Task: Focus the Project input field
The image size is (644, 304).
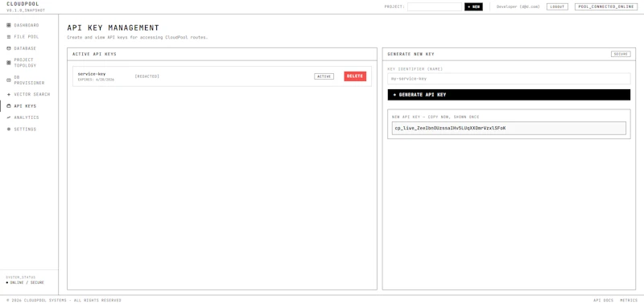Action: (435, 7)
